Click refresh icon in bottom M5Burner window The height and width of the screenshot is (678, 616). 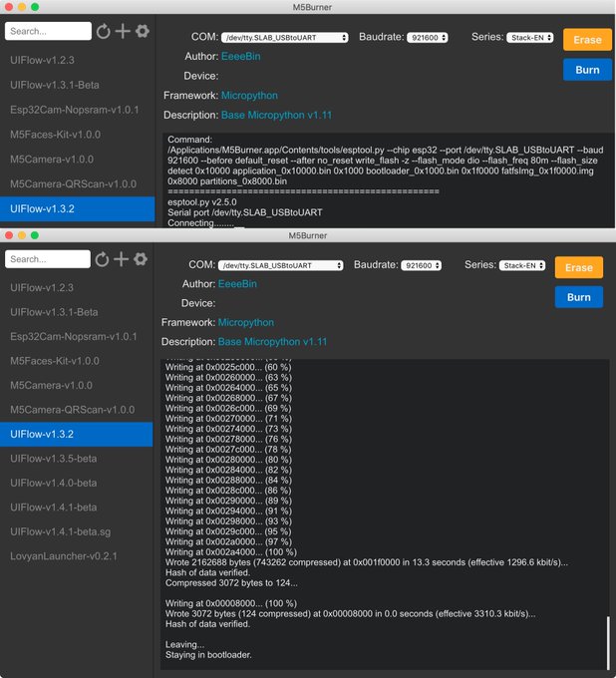(102, 259)
